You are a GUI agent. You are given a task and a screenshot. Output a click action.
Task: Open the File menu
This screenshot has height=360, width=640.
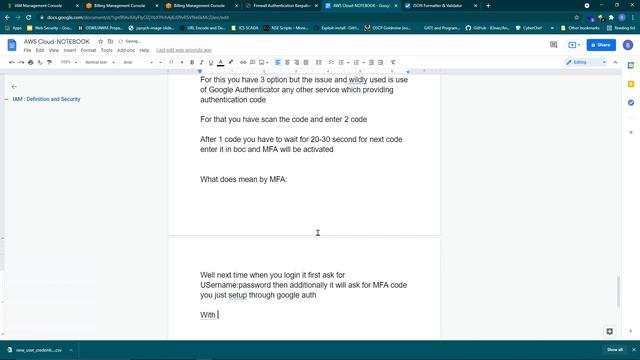(x=27, y=50)
